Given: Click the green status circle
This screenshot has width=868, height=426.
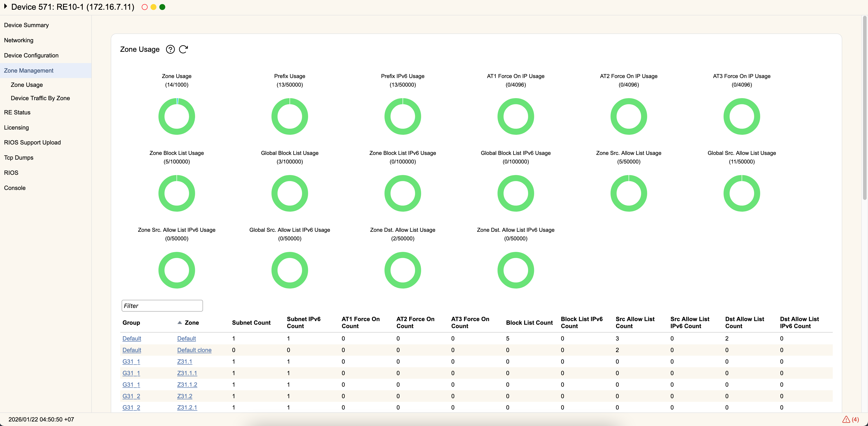Looking at the screenshot, I should (x=162, y=7).
